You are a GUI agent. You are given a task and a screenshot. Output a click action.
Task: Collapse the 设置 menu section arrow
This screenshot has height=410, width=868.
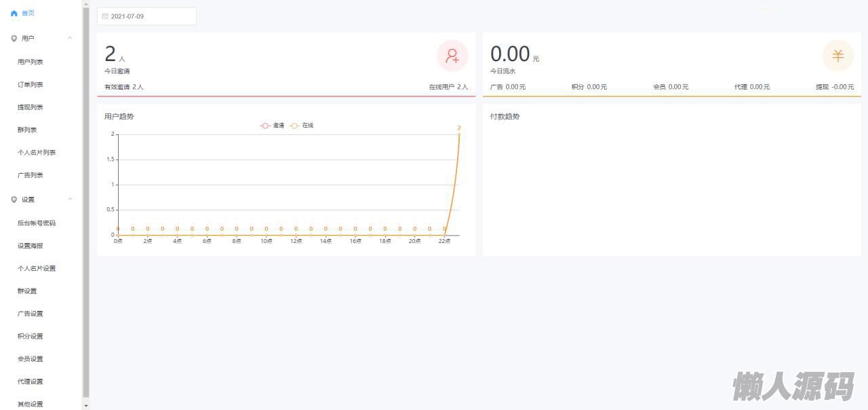coord(70,199)
